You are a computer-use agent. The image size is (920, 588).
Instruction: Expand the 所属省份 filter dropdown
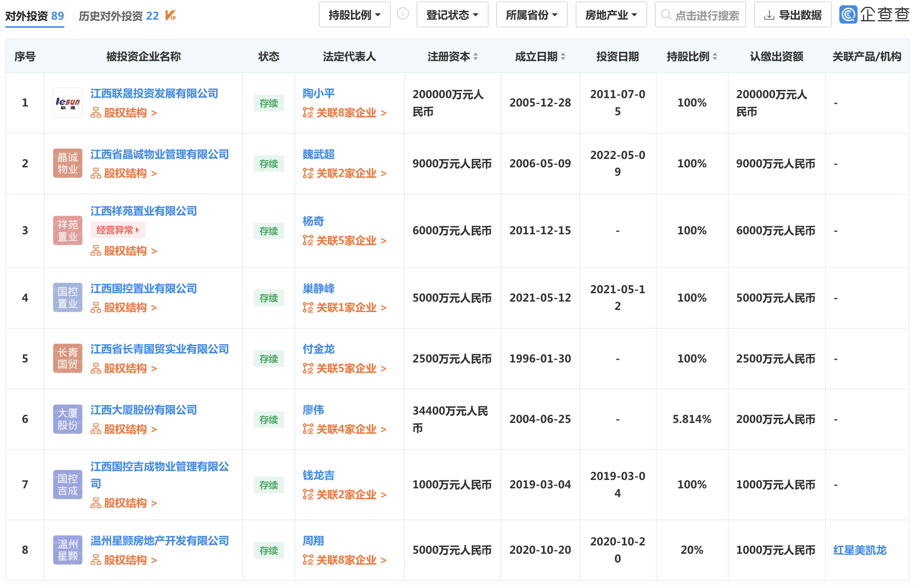coord(532,15)
